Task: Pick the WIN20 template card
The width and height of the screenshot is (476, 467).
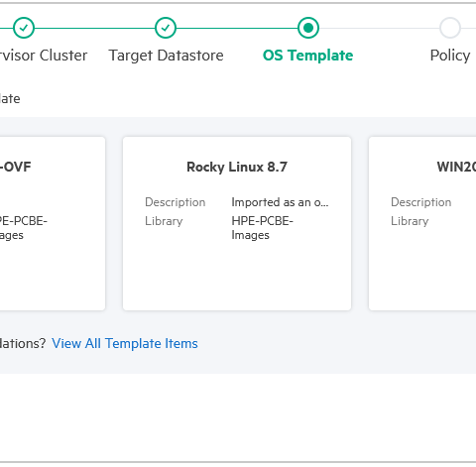Action: coord(422,223)
